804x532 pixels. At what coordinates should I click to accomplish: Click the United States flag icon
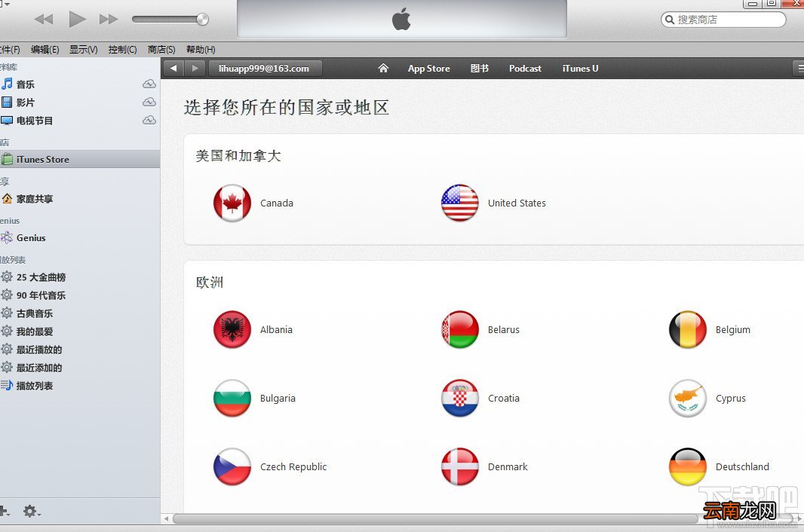pos(460,203)
